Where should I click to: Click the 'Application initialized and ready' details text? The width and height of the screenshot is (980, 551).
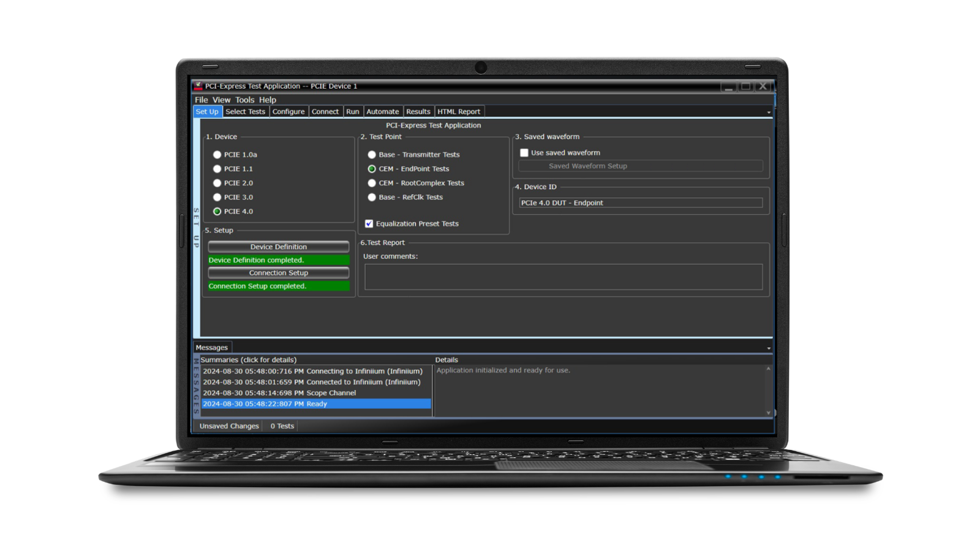(x=503, y=370)
